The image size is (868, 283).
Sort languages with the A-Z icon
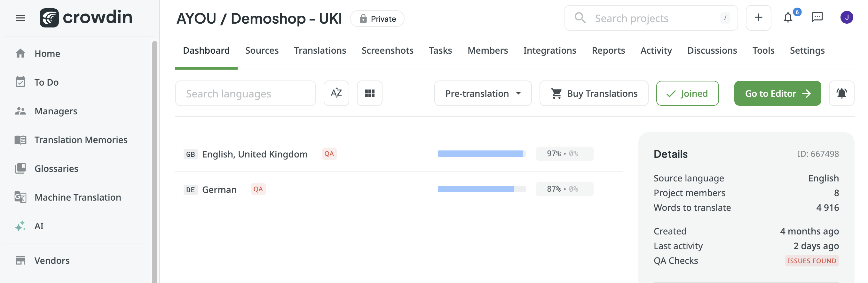pos(336,93)
